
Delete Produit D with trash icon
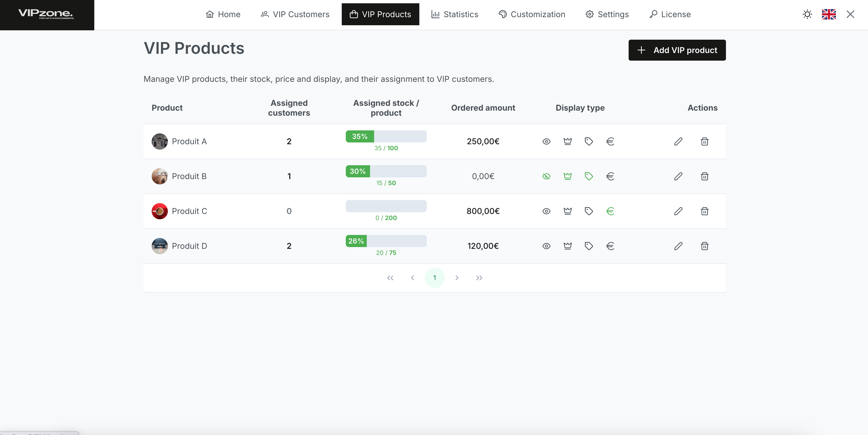(x=704, y=246)
